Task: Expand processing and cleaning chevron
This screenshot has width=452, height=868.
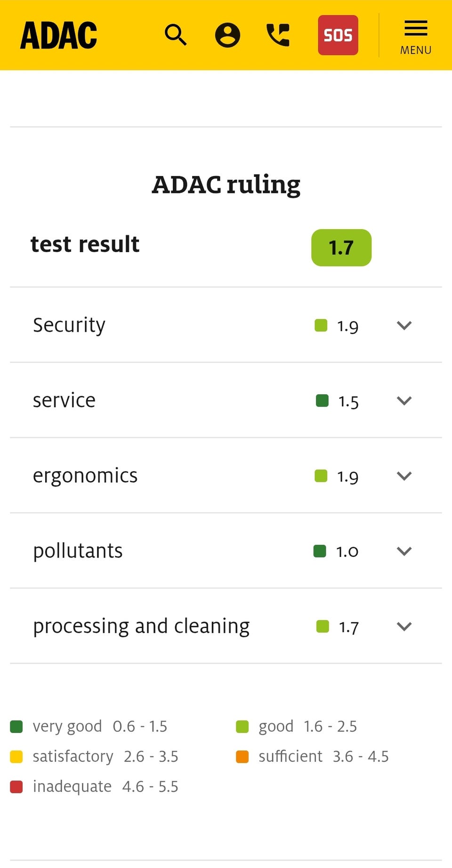Action: tap(404, 626)
